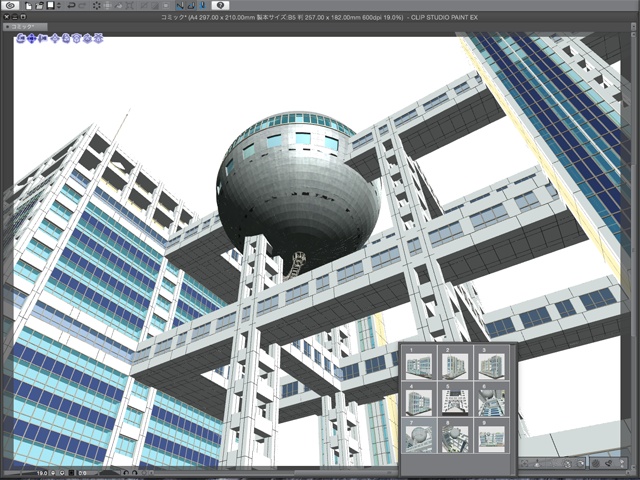Screen dimensions: 640x480
Task: Choose camera preset thumbnail 6
Action: click(x=492, y=399)
